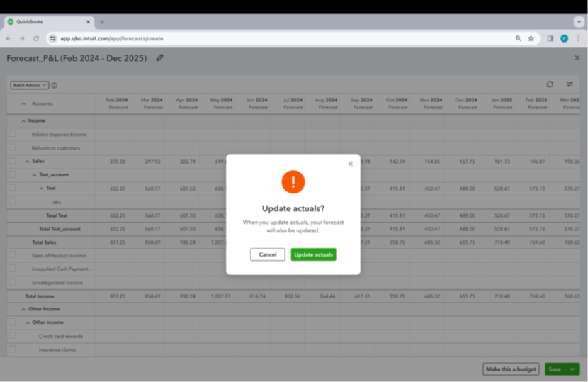588x382 pixels.
Task: Click the pencil icon to rename forecast
Action: click(160, 58)
